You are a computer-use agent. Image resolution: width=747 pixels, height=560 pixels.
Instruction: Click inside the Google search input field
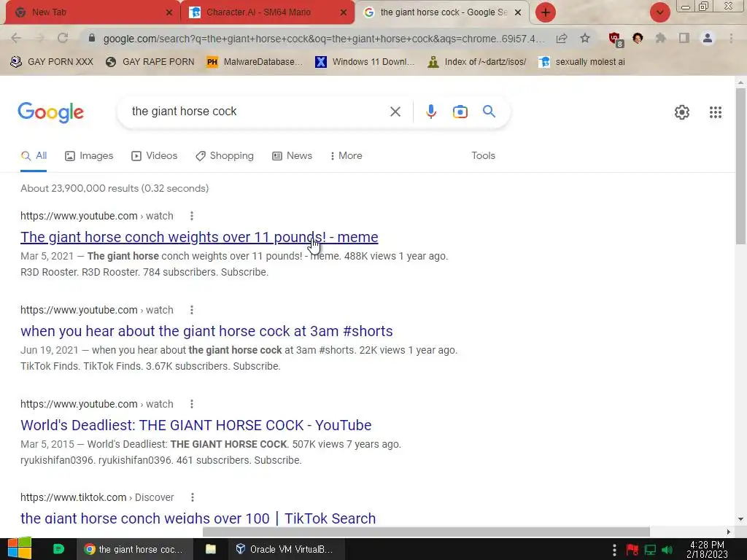[x=258, y=112]
